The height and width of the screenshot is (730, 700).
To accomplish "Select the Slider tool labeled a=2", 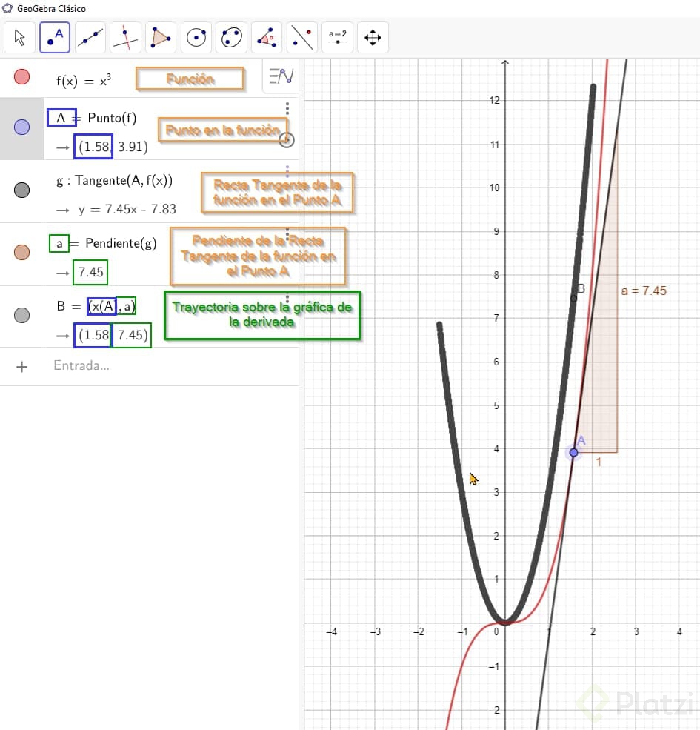I will [x=337, y=37].
